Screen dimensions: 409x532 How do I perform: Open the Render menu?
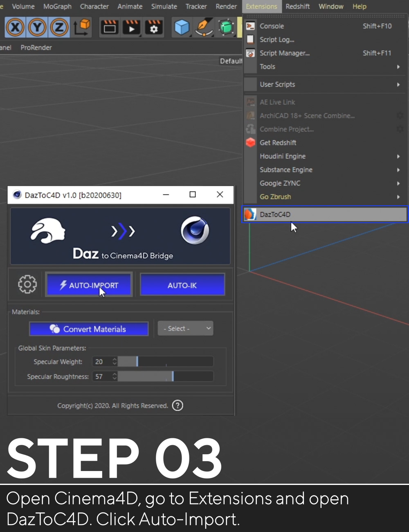[x=226, y=7]
